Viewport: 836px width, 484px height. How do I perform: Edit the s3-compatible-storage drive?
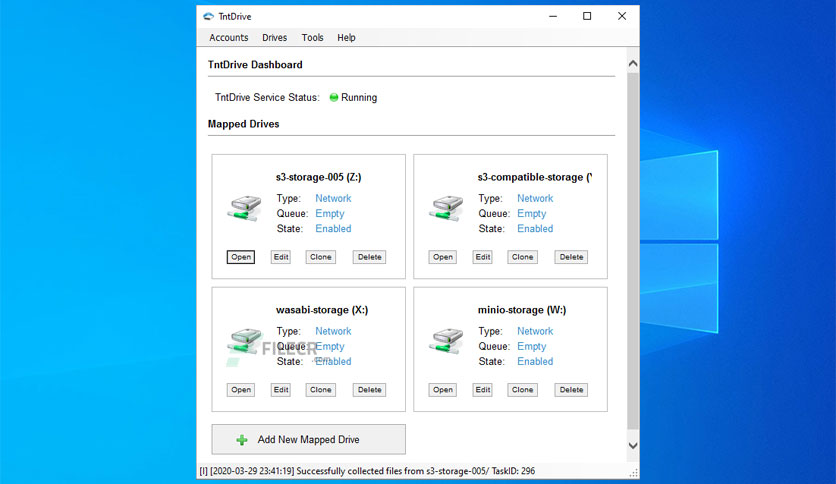pyautogui.click(x=483, y=257)
